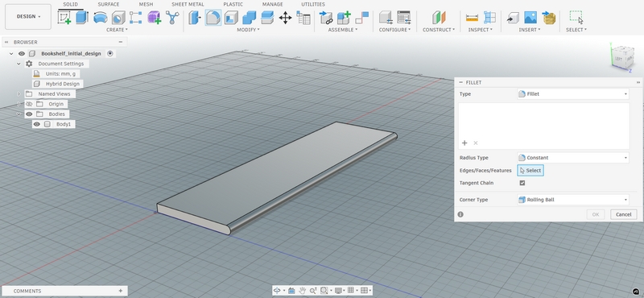Switch to the UTILITIES tab
This screenshot has width=644, height=298.
point(313,4)
